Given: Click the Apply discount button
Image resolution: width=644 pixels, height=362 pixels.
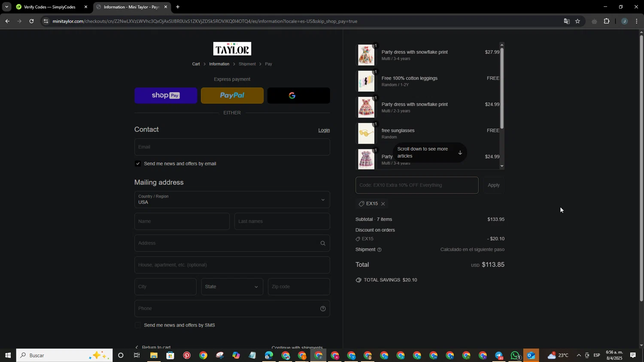Looking at the screenshot, I should (494, 185).
